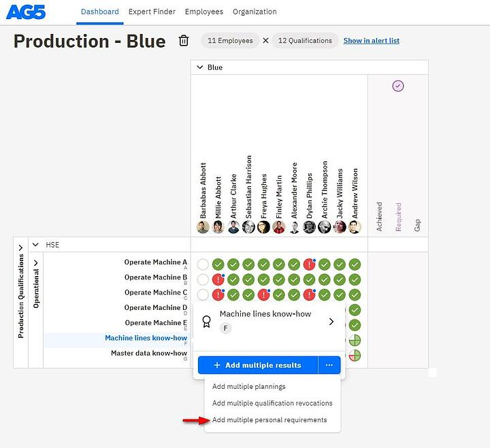Click the purple checkmark circle above Required

(398, 86)
